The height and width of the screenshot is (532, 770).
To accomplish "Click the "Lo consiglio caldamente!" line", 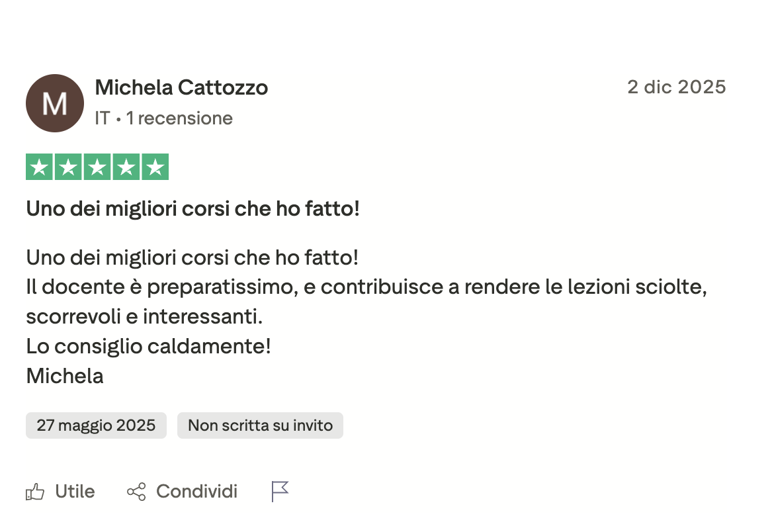I will click(x=149, y=346).
